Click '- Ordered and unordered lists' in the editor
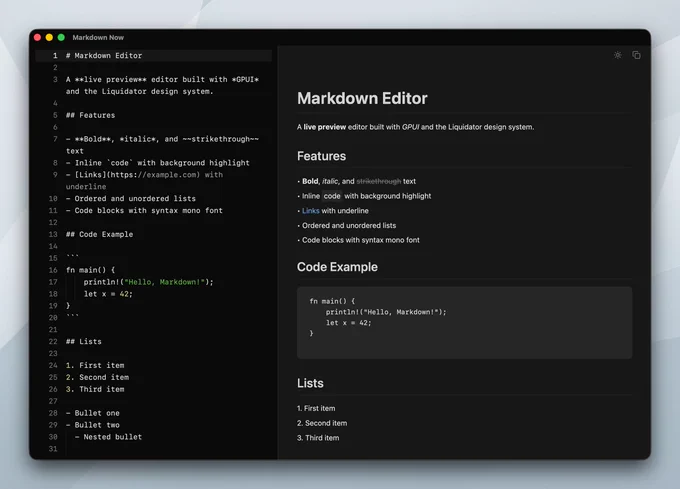The image size is (680, 489). [x=131, y=199]
